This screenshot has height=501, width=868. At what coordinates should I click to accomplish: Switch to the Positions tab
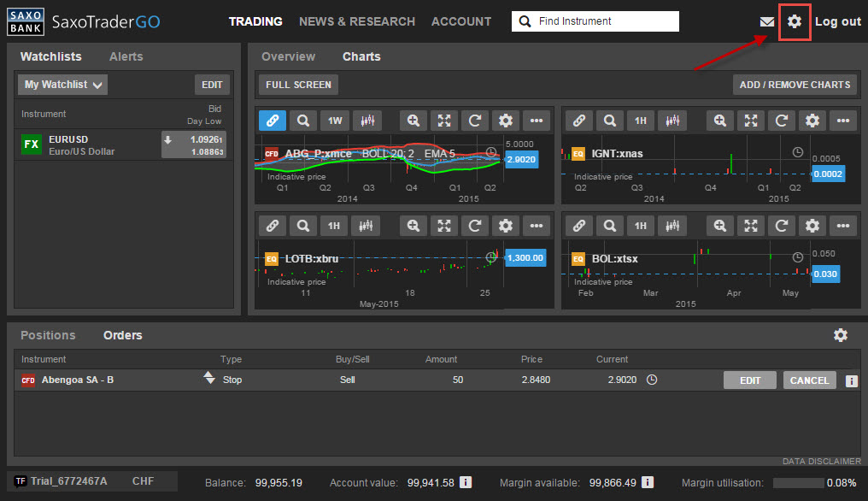48,335
